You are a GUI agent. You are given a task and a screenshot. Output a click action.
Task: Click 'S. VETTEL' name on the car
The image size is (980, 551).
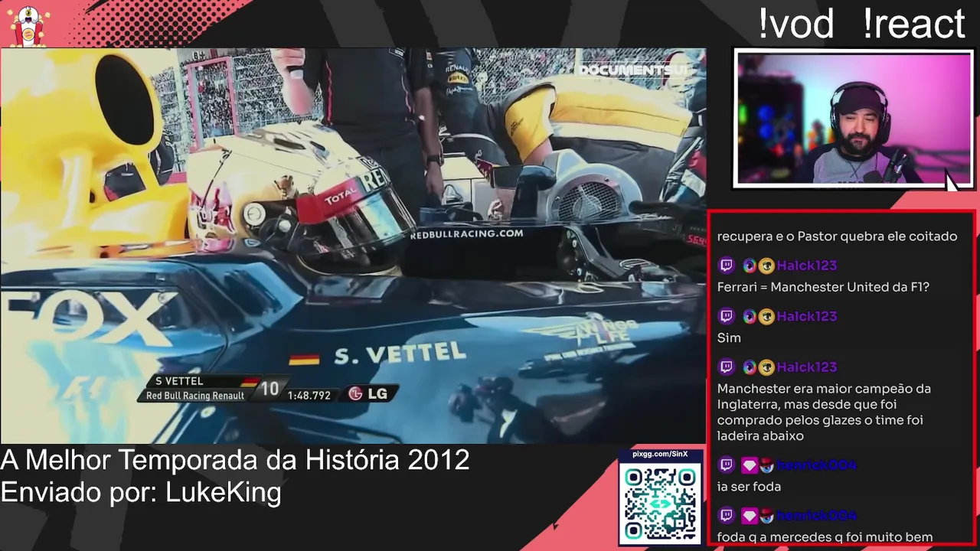point(400,354)
